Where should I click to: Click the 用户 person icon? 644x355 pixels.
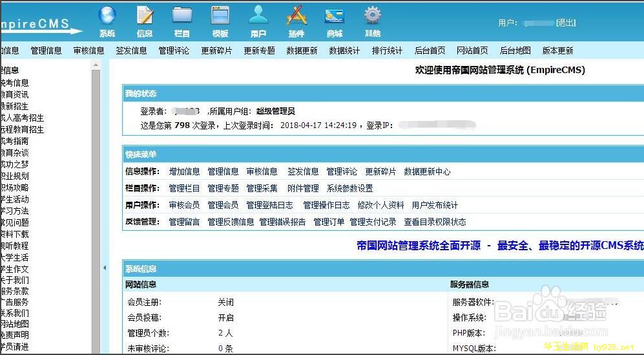(258, 16)
